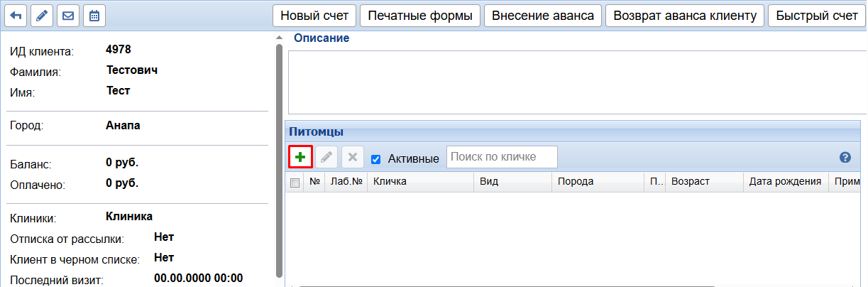Image resolution: width=868 pixels, height=287 pixels.
Task: Click in the Описание text area
Action: click(x=576, y=82)
